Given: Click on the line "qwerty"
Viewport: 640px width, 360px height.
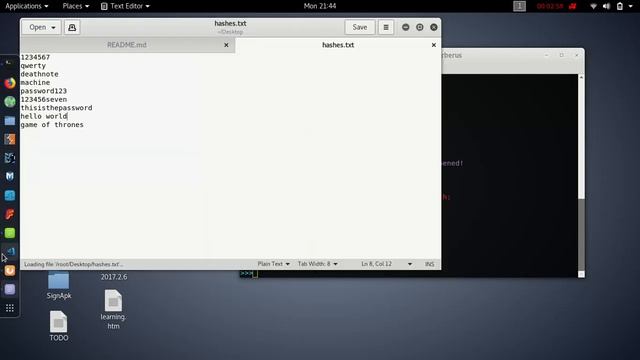Looking at the screenshot, I should tap(33, 66).
